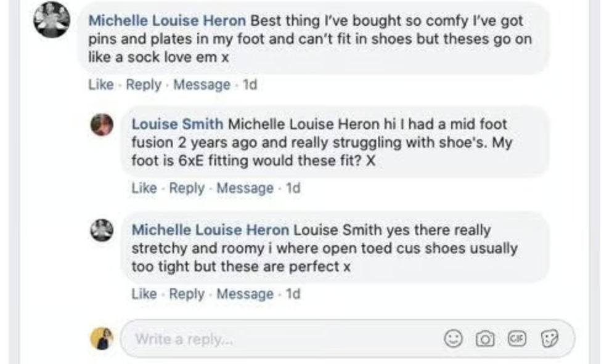
Task: Click Michelle's avatar on her reply
Action: 102,231
